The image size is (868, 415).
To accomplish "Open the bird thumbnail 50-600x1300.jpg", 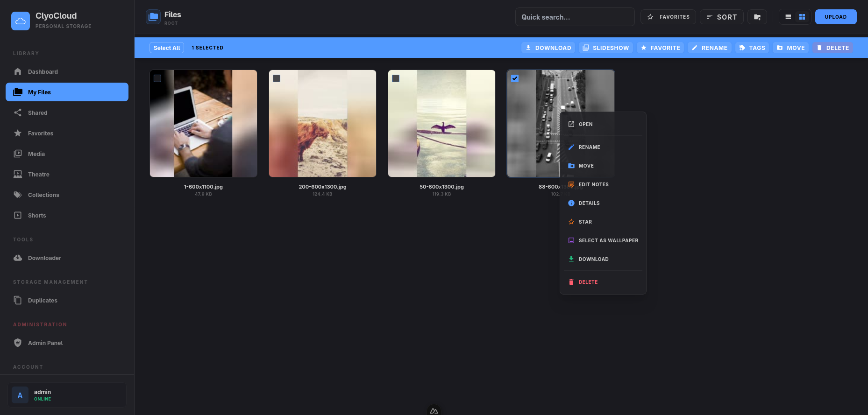I will (x=441, y=123).
